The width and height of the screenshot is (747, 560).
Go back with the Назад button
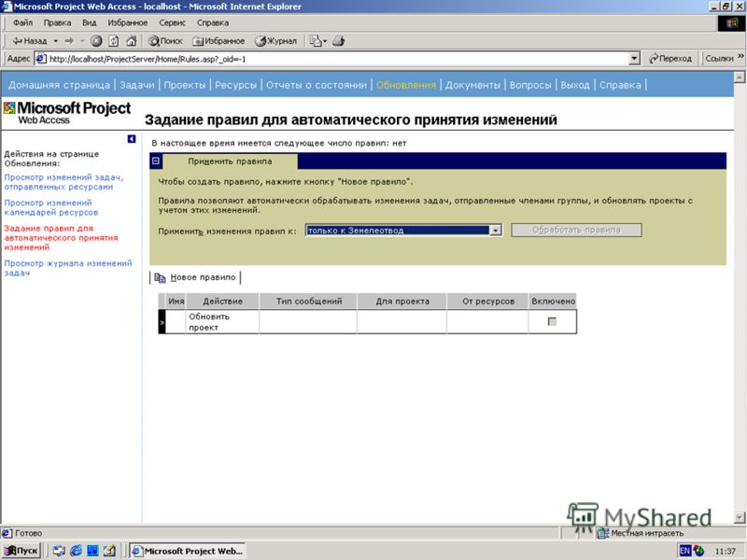pyautogui.click(x=29, y=41)
